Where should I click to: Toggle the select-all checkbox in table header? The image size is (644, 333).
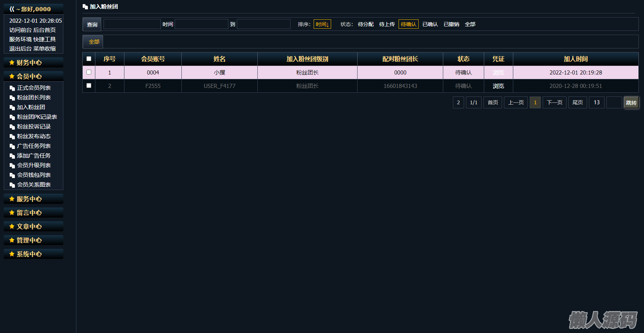click(x=89, y=59)
